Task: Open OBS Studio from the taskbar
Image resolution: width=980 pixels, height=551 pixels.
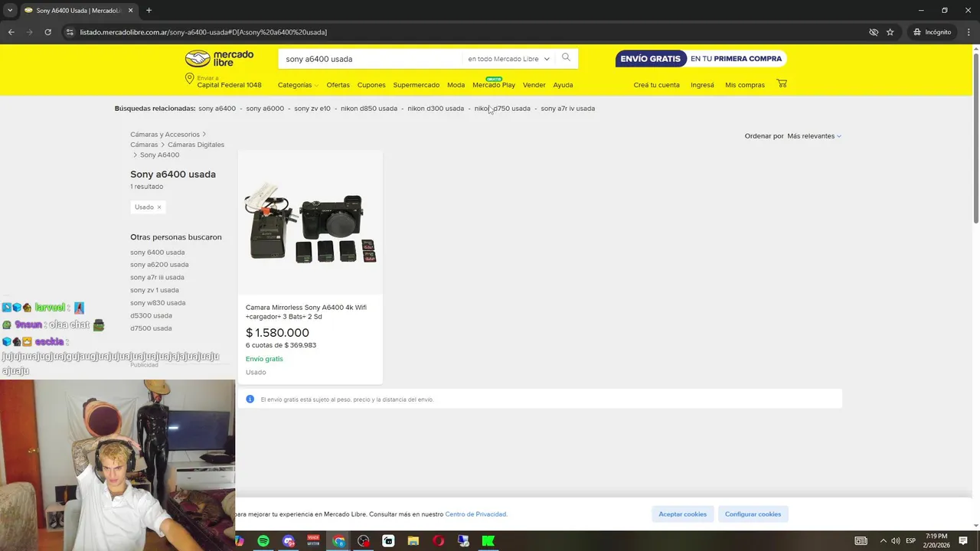Action: tap(364, 541)
